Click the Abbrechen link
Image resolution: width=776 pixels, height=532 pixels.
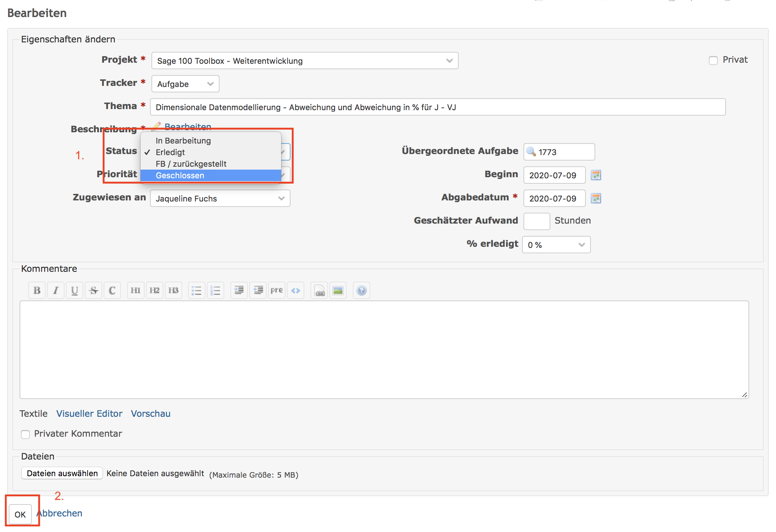tap(60, 514)
